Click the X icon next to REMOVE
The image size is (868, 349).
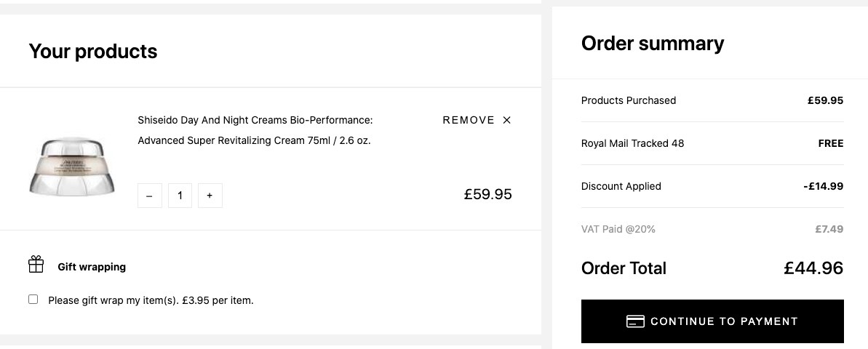point(506,120)
